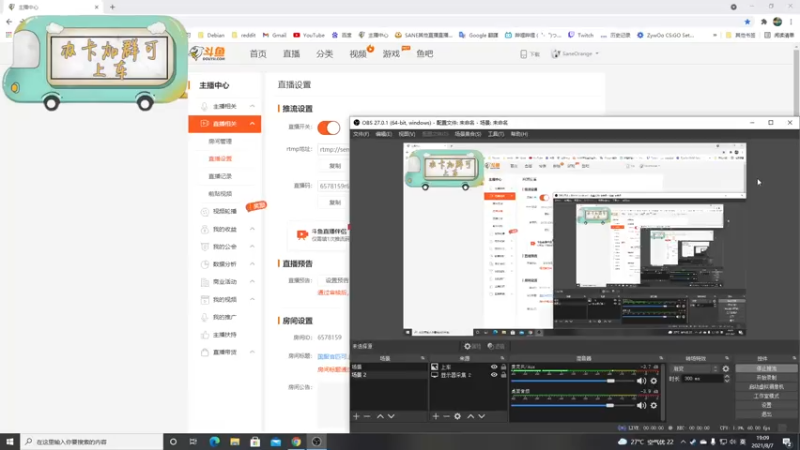The width and height of the screenshot is (800, 450).
Task: Bookmark this page with the star icon
Action: click(747, 21)
